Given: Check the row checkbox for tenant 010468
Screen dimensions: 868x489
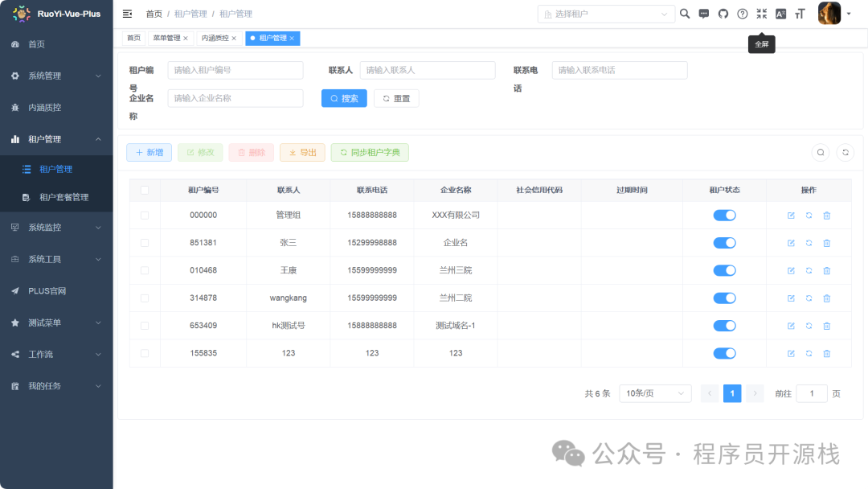Looking at the screenshot, I should point(145,270).
